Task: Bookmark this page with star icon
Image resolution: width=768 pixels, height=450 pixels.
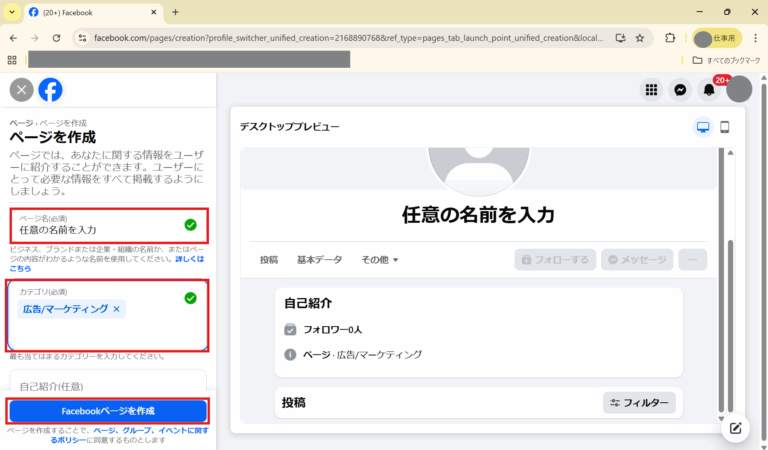Action: pos(640,38)
